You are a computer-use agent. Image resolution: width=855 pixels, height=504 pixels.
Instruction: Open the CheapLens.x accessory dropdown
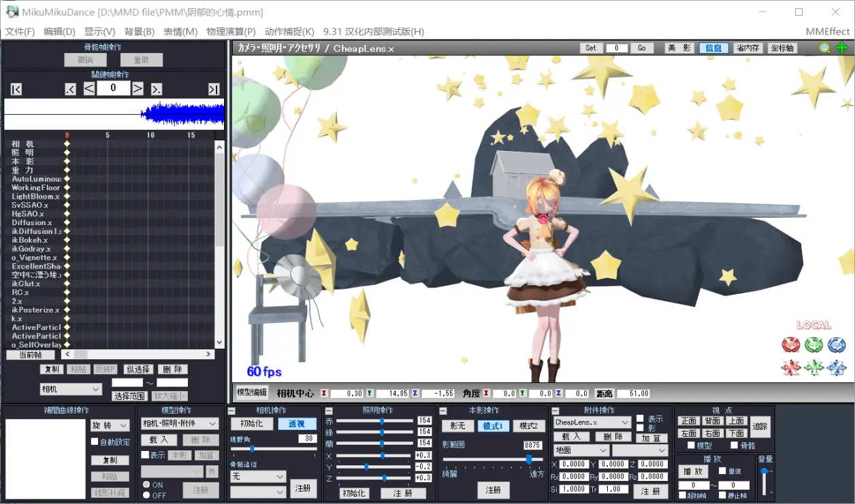click(x=592, y=423)
